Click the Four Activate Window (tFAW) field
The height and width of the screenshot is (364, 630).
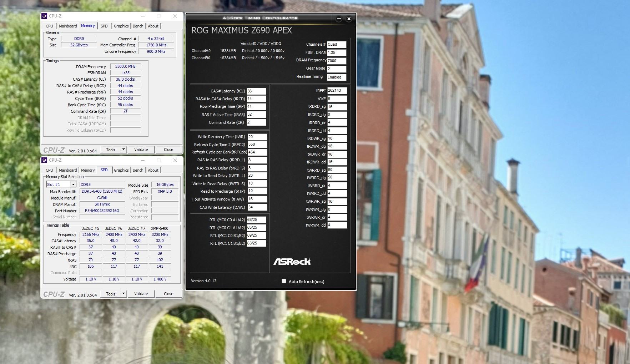coord(257,199)
